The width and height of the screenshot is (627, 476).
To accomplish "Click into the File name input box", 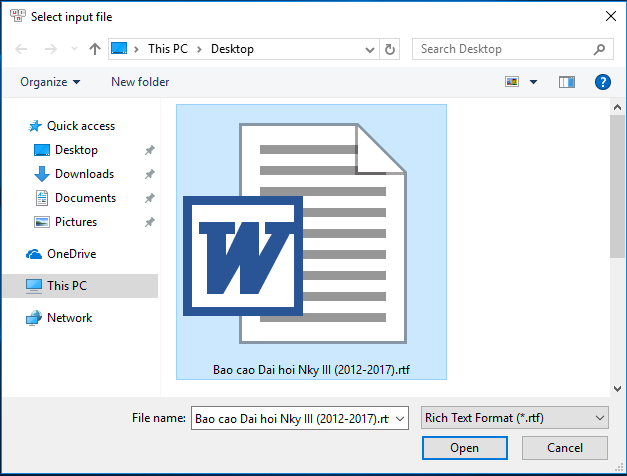I will pyautogui.click(x=292, y=418).
